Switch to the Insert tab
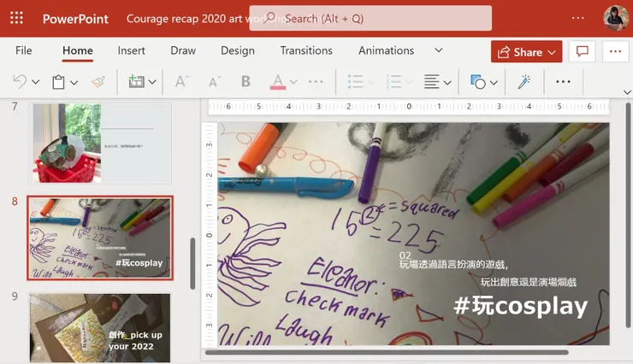 pyautogui.click(x=131, y=50)
